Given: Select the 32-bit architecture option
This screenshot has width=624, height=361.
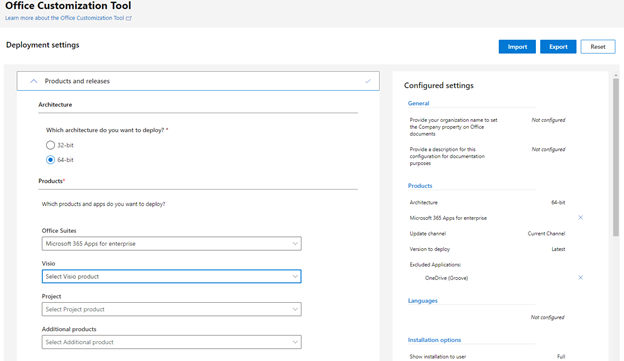Looking at the screenshot, I should tap(50, 145).
